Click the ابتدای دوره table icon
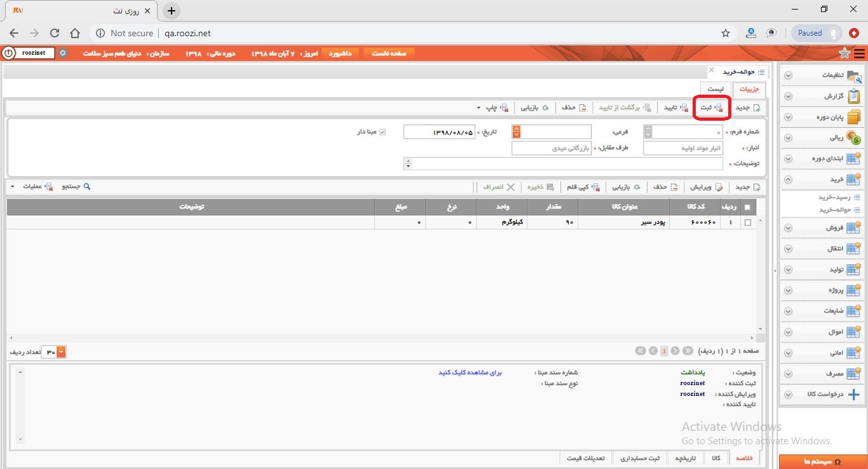The image size is (868, 469). click(x=854, y=158)
